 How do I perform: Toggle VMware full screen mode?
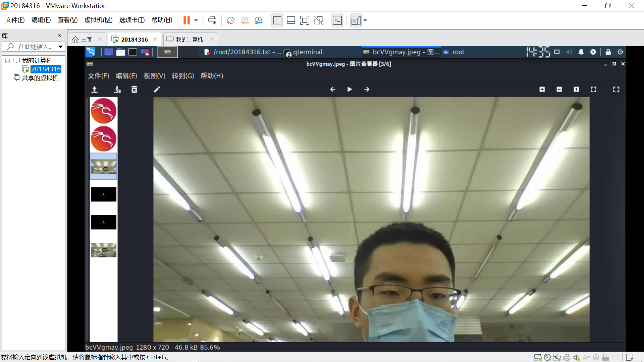pos(305,20)
